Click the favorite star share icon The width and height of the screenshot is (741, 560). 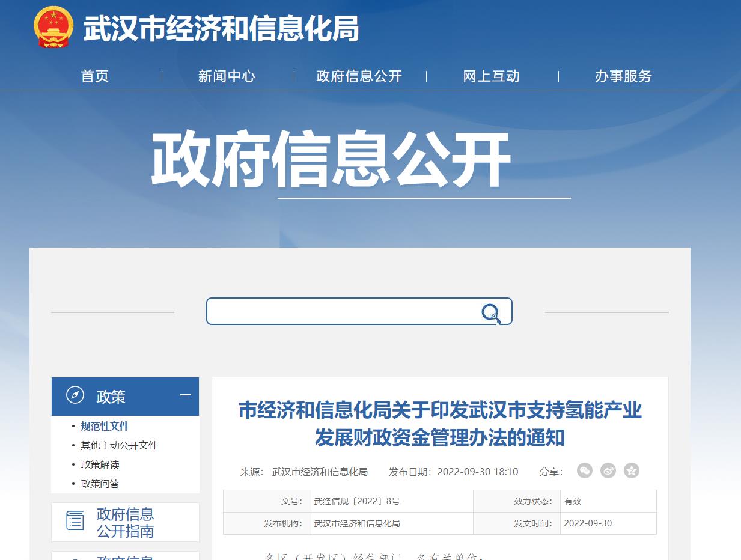click(x=631, y=471)
